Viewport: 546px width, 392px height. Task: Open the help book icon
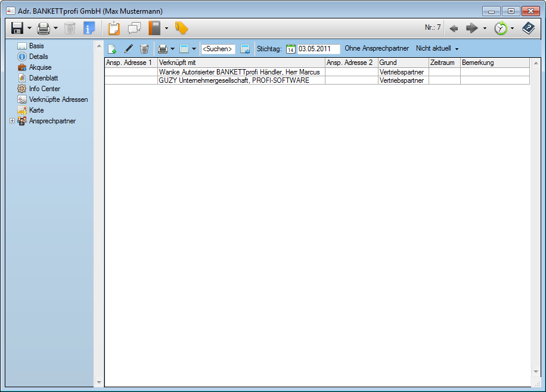pos(528,28)
